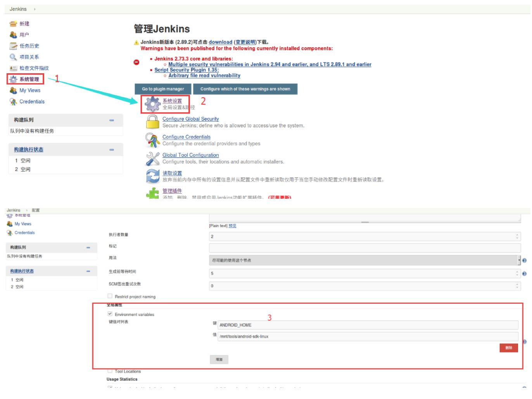Open Arbitrary file read vulnerability link
Image resolution: width=532 pixels, height=399 pixels.
204,76
